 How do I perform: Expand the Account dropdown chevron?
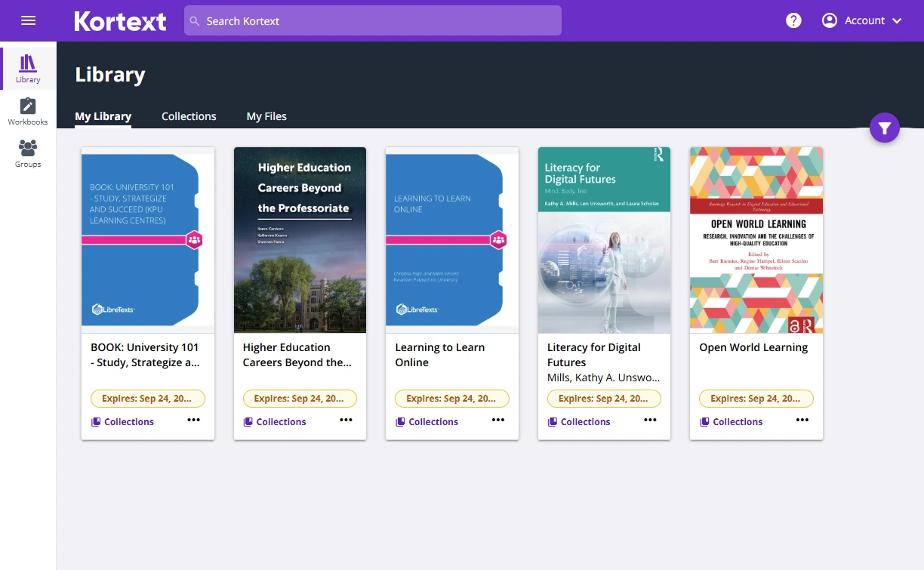coord(897,21)
